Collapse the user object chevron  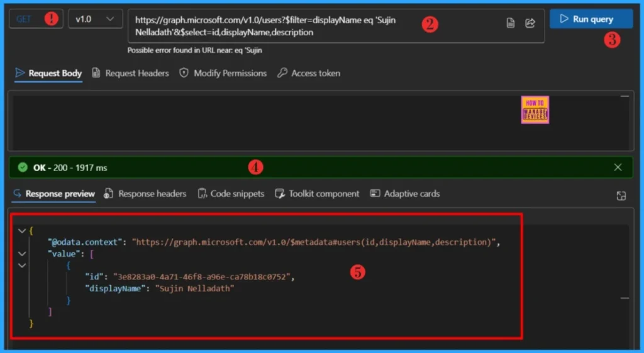pos(22,266)
